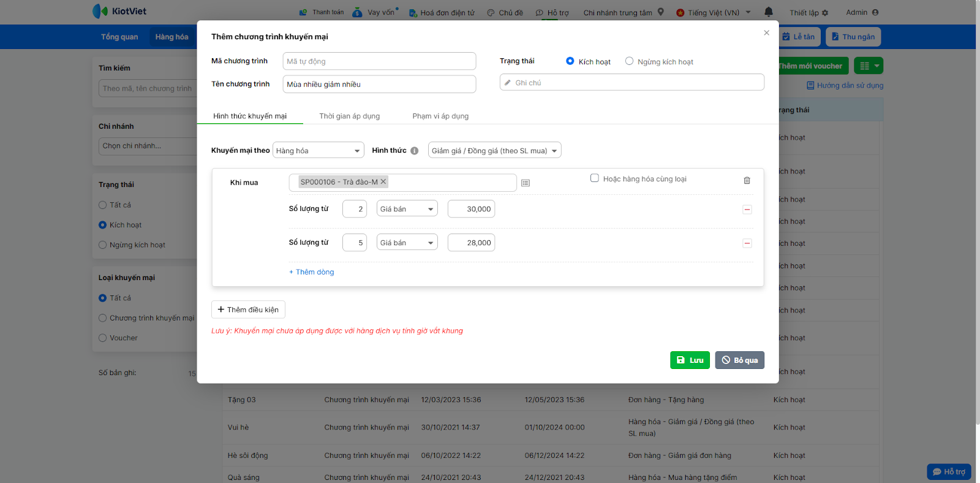This screenshot has width=980, height=483.
Task: Open the green column display dropdown
Action: point(869,66)
